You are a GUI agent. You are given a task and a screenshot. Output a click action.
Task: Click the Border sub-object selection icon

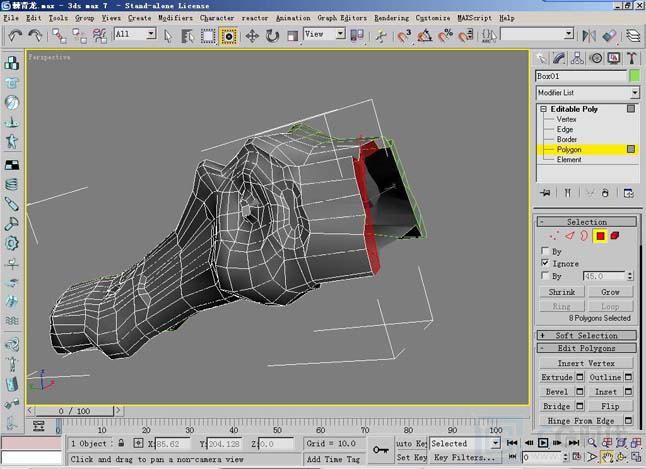tap(584, 236)
